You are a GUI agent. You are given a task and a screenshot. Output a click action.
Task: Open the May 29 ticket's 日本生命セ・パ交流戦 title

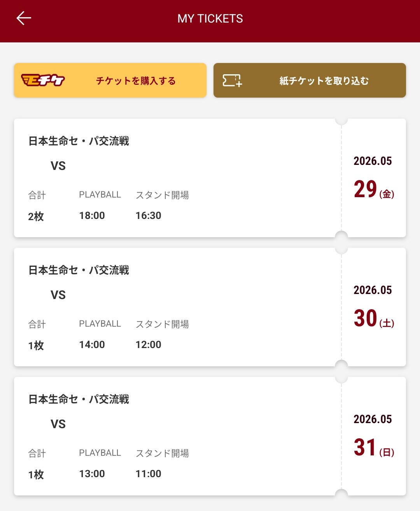click(79, 141)
